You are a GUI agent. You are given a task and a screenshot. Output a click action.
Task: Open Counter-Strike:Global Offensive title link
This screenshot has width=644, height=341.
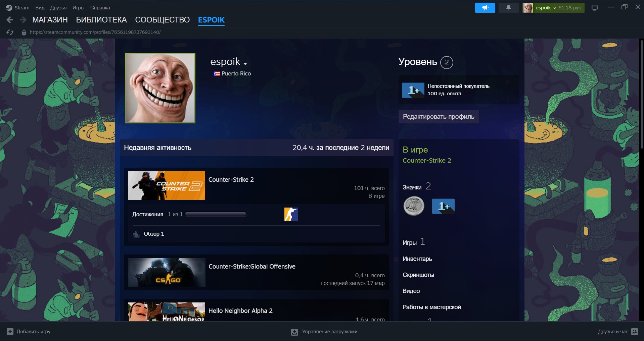pyautogui.click(x=252, y=267)
